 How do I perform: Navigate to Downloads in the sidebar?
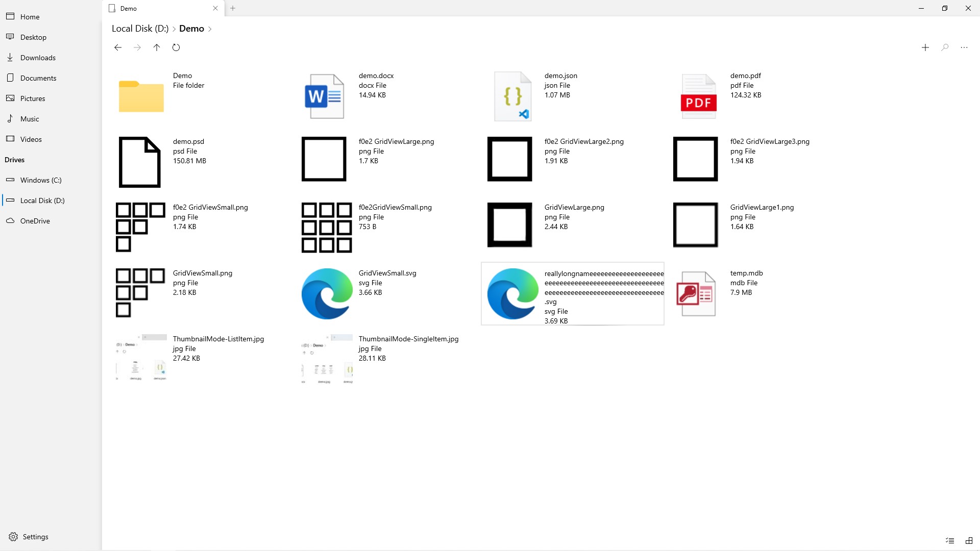(x=38, y=58)
